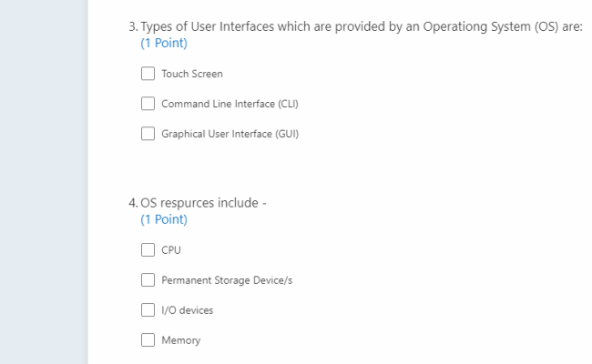The image size is (592, 364).
Task: Toggle the Memory checkbox
Action: (148, 340)
